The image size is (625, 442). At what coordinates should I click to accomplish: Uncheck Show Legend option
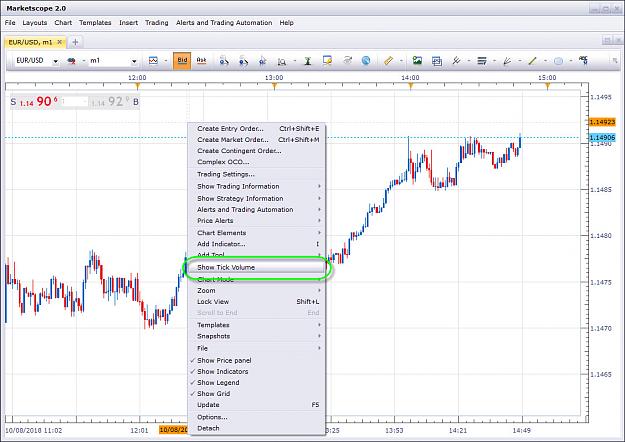(257, 383)
